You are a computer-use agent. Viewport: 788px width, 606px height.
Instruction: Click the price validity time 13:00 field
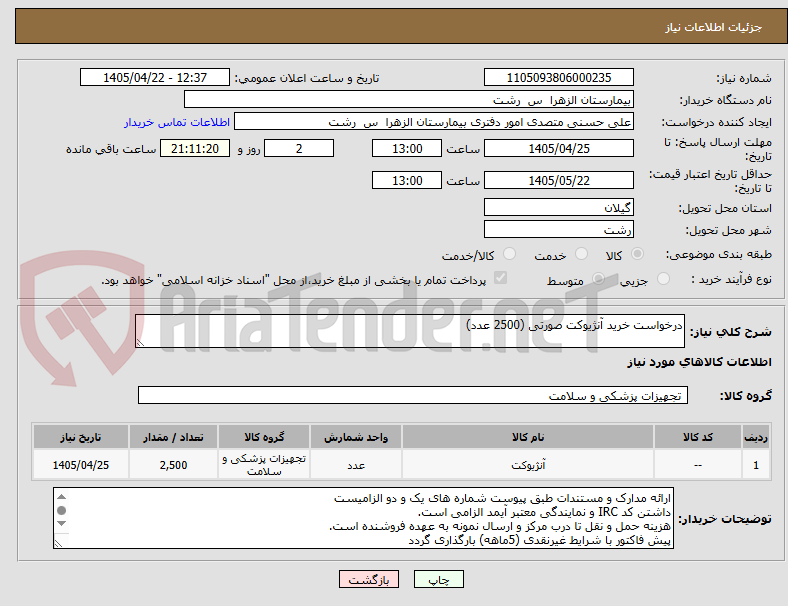407,180
